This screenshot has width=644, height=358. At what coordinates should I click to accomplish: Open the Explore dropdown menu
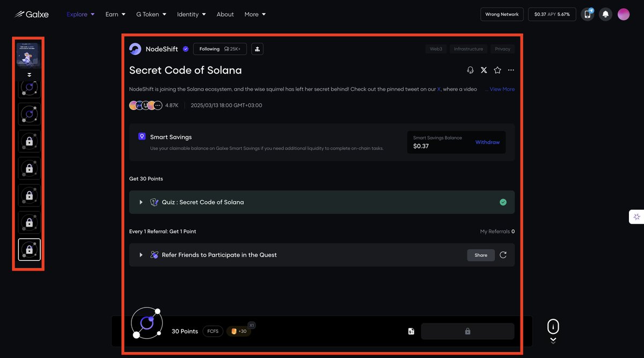click(x=80, y=14)
